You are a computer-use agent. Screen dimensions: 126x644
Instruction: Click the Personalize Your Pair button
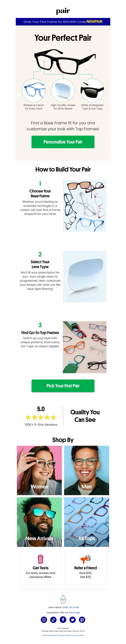[x=63, y=142]
